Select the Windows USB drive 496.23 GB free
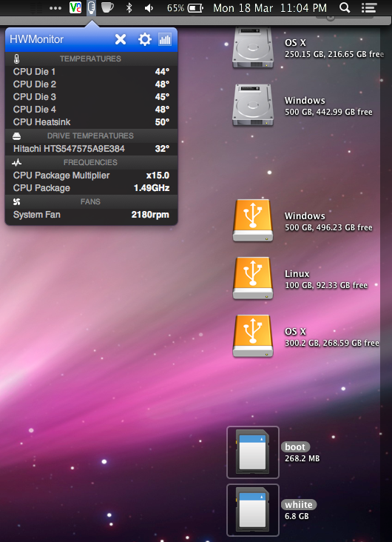This screenshot has width=392, height=542. [253, 221]
